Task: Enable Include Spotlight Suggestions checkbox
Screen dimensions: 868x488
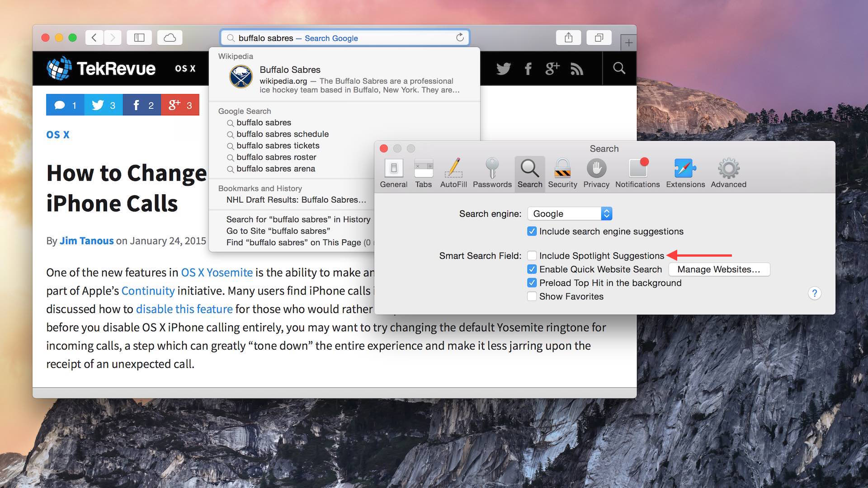Action: pos(532,256)
